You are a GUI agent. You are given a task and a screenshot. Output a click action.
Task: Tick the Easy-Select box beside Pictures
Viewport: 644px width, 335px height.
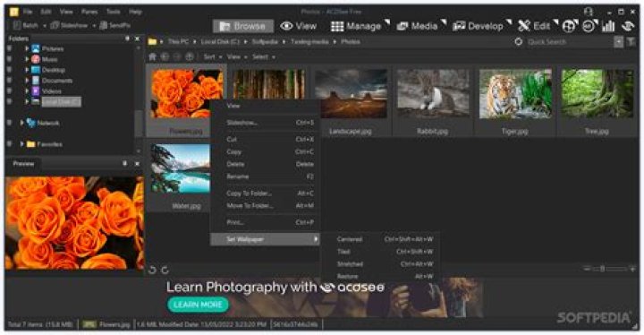(x=9, y=48)
